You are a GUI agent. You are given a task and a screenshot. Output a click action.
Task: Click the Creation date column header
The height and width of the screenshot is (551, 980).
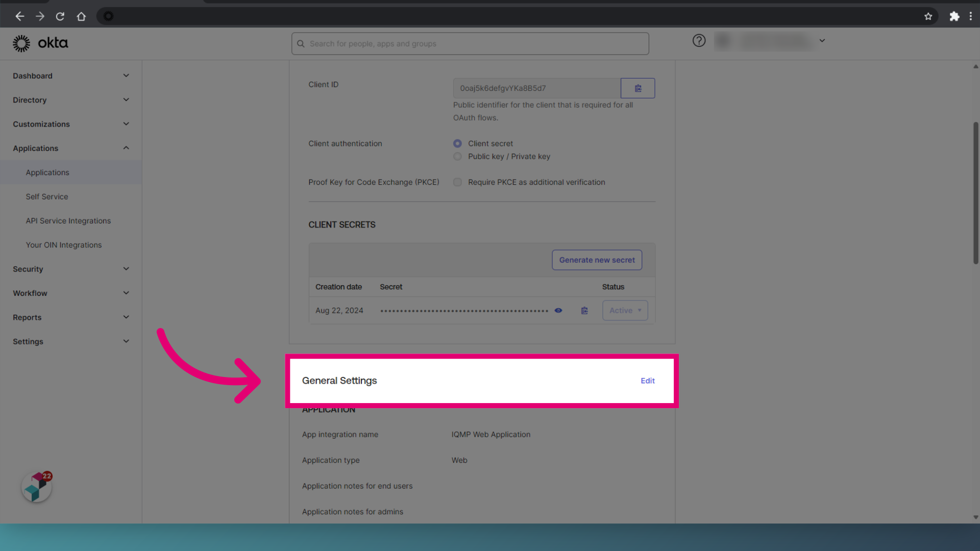[x=338, y=287]
